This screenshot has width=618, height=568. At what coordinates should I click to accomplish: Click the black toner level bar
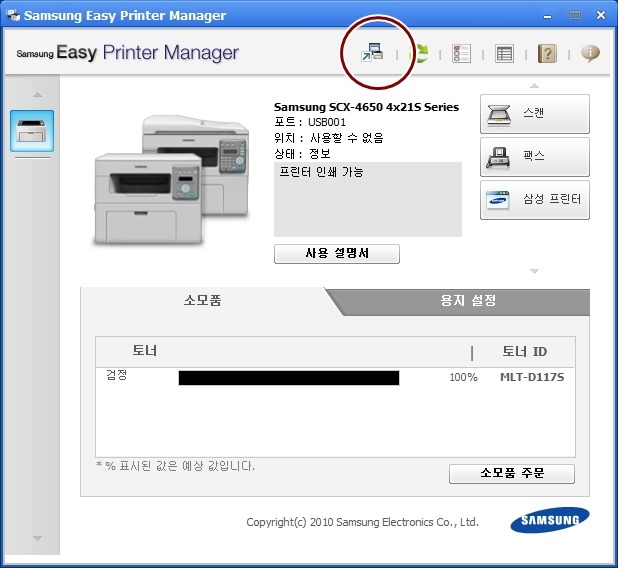click(289, 378)
